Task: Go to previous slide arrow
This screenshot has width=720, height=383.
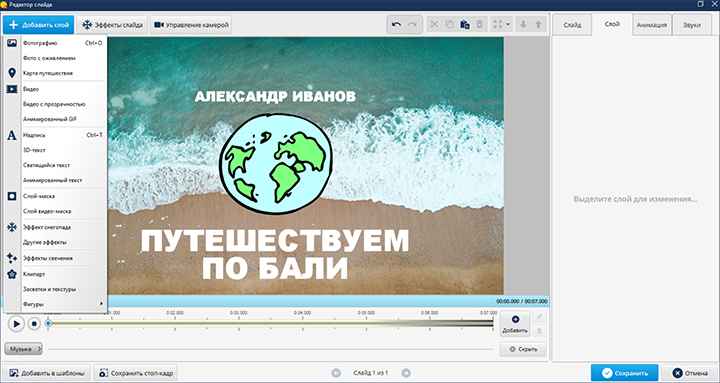Action: click(336, 373)
